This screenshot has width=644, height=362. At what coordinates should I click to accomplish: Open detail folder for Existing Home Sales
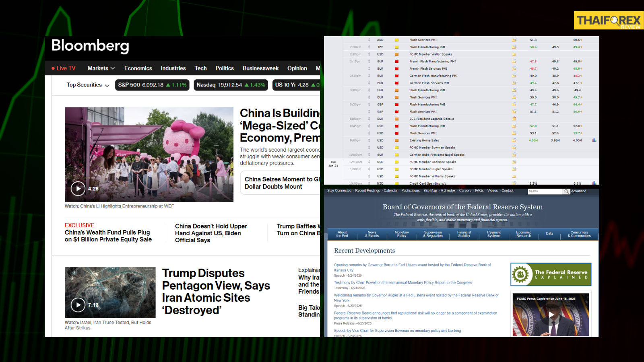[514, 140]
